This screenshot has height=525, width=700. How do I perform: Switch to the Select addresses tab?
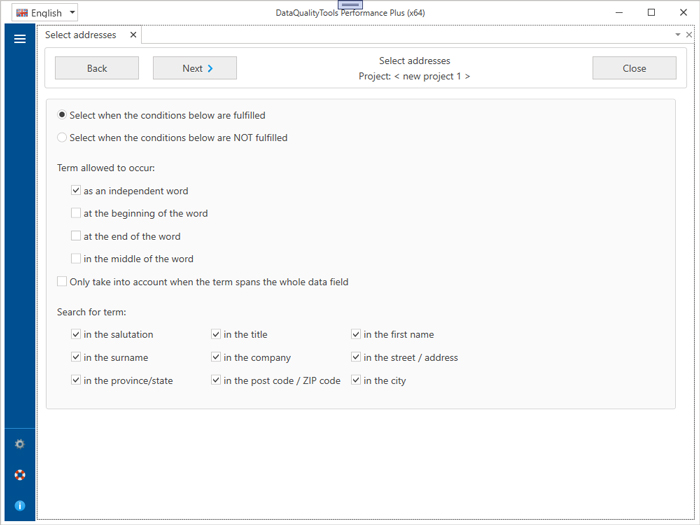click(81, 35)
